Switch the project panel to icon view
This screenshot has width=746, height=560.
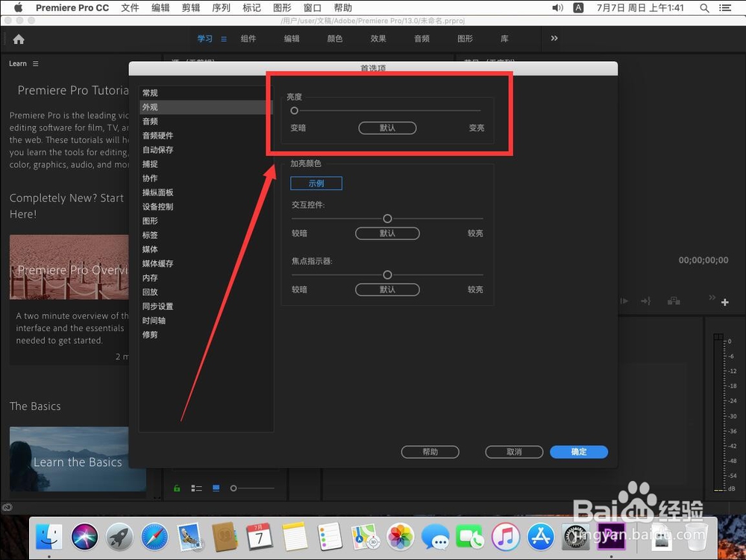pyautogui.click(x=216, y=488)
